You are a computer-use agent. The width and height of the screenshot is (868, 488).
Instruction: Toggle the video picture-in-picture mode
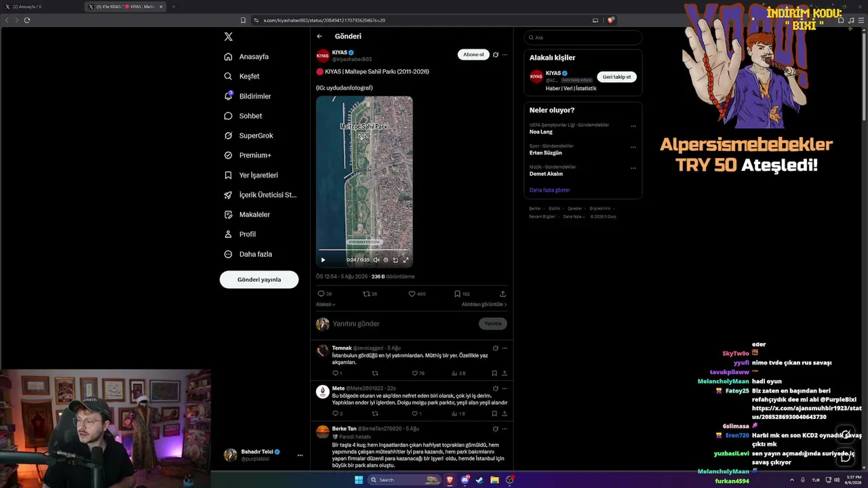click(395, 260)
